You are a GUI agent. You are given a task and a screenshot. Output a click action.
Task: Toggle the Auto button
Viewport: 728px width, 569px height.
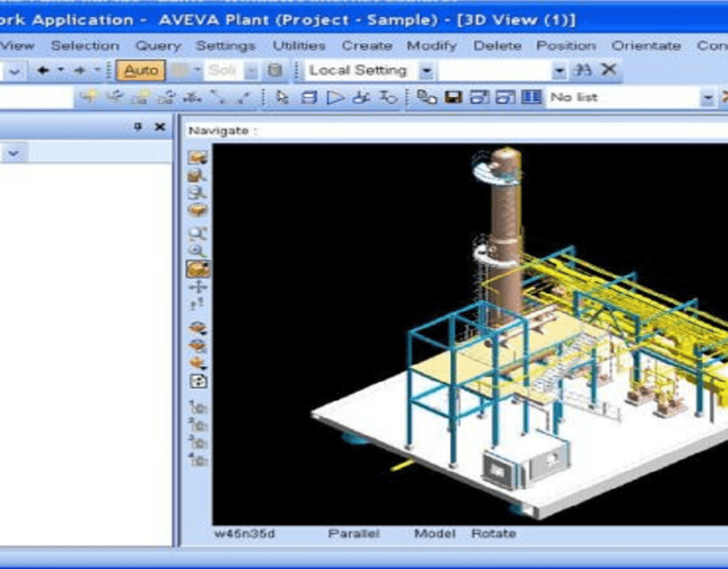[x=141, y=71]
